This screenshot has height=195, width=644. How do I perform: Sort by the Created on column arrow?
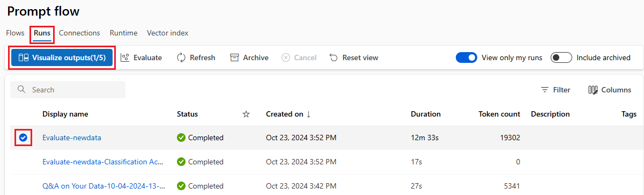point(308,114)
